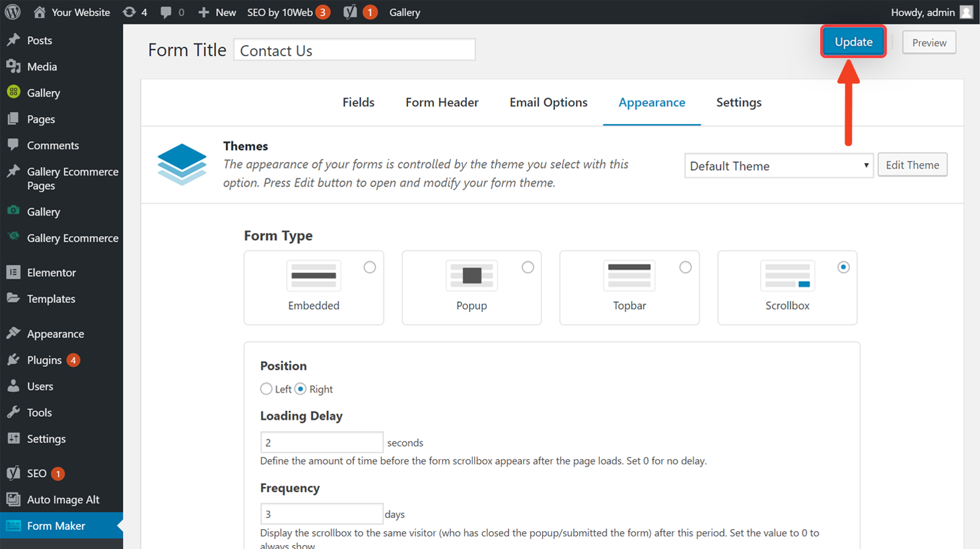980x549 pixels.
Task: Click the Posts pushpin icon in sidebar
Action: pos(13,40)
